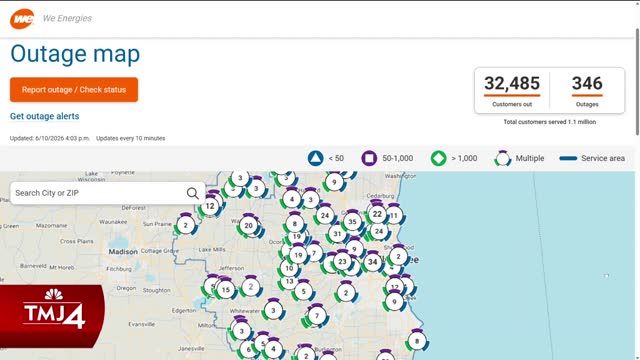Click the blue triangle under-50 legend icon

(316, 158)
